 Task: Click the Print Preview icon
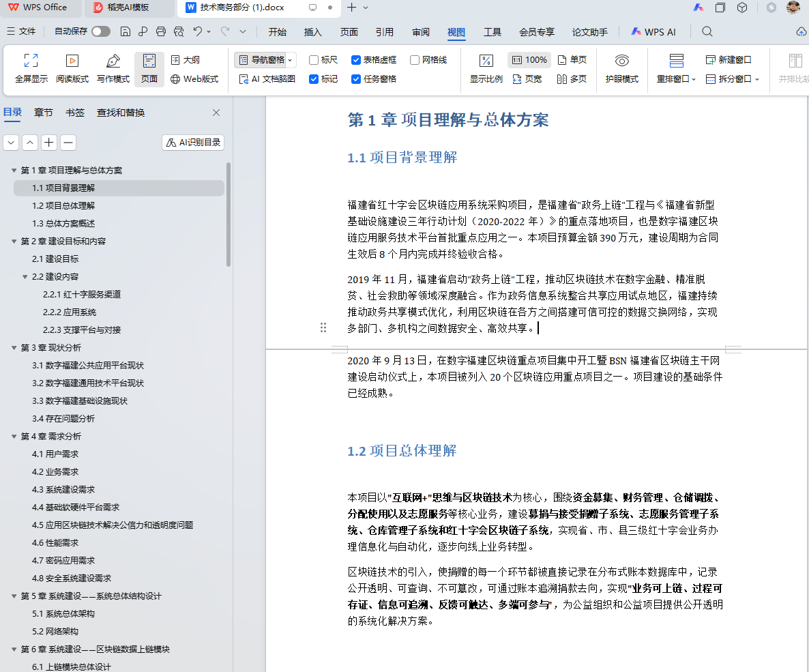click(179, 31)
